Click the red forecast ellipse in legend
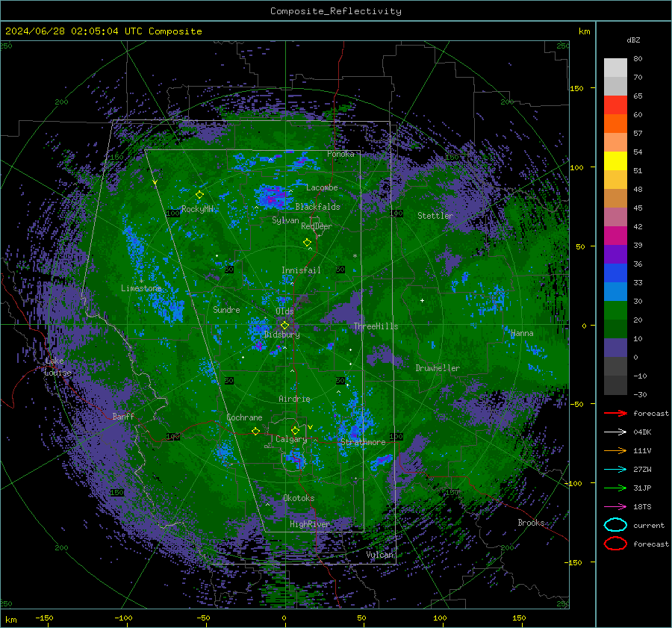Image resolution: width=672 pixels, height=628 pixels. pos(615,544)
